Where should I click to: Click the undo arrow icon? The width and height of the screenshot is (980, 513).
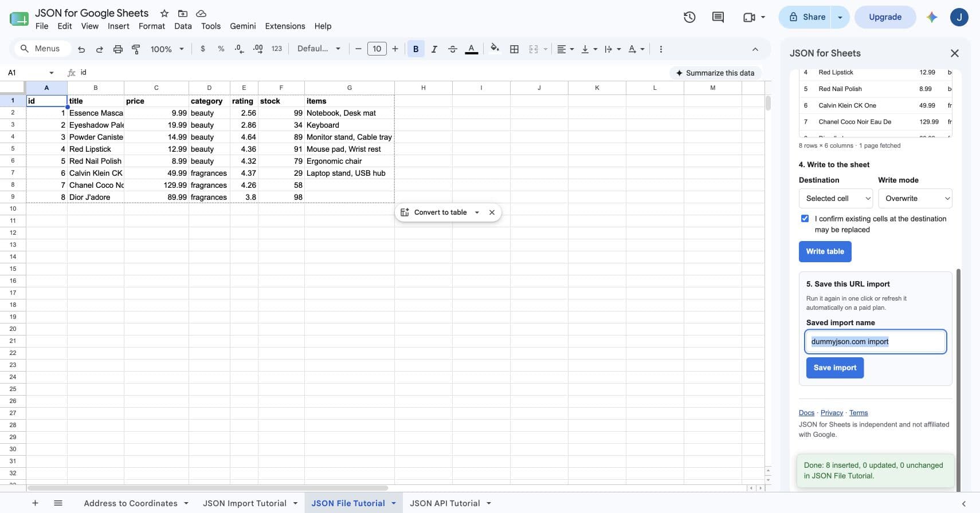[x=81, y=49]
